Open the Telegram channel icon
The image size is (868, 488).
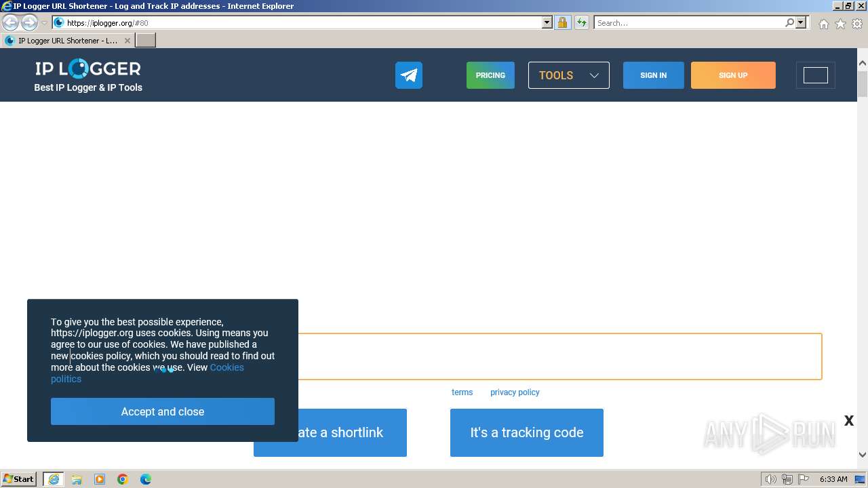coord(409,75)
